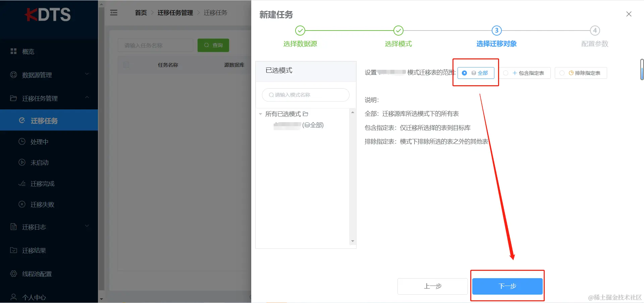This screenshot has width=644, height=303.
Task: Click the 个人中心 user icon
Action: 13,297
